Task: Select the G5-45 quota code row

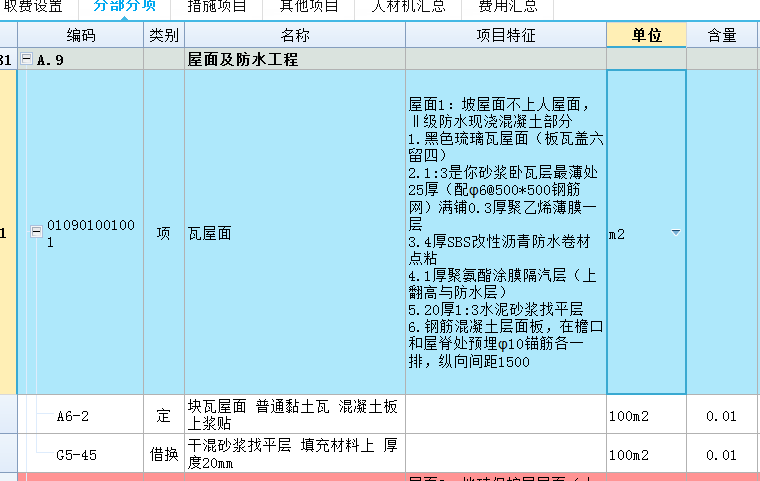Action: click(77, 455)
